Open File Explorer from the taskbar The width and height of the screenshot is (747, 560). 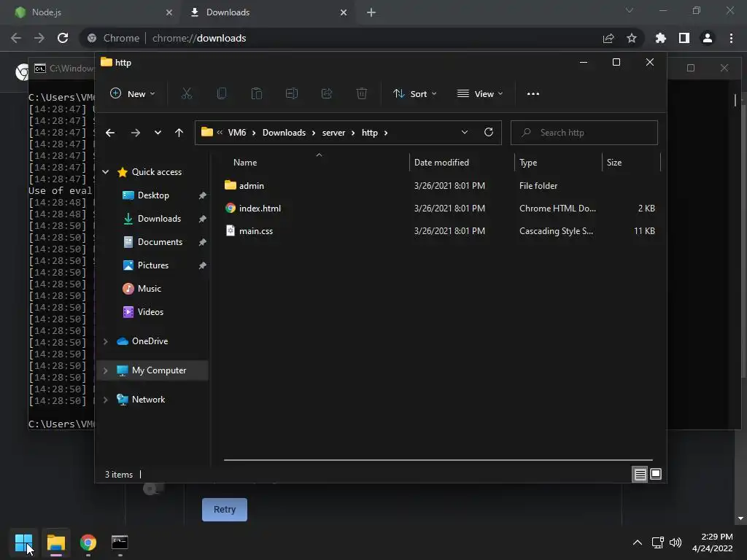point(56,542)
